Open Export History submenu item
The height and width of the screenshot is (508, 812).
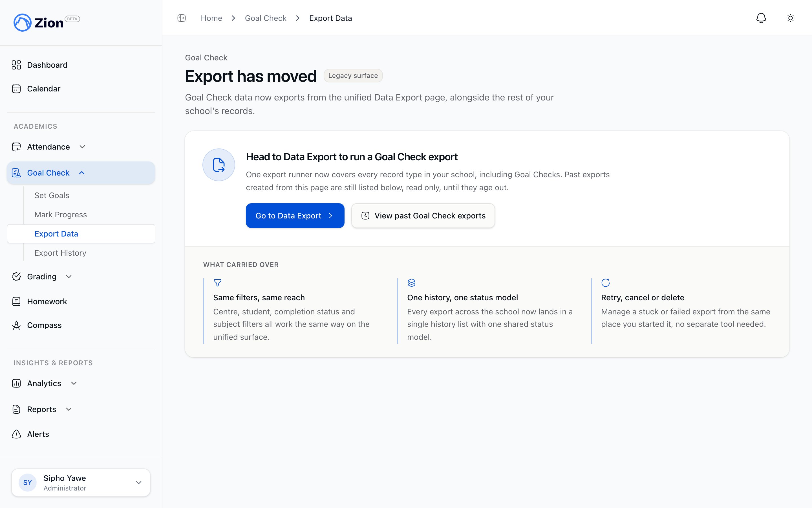[x=60, y=253]
